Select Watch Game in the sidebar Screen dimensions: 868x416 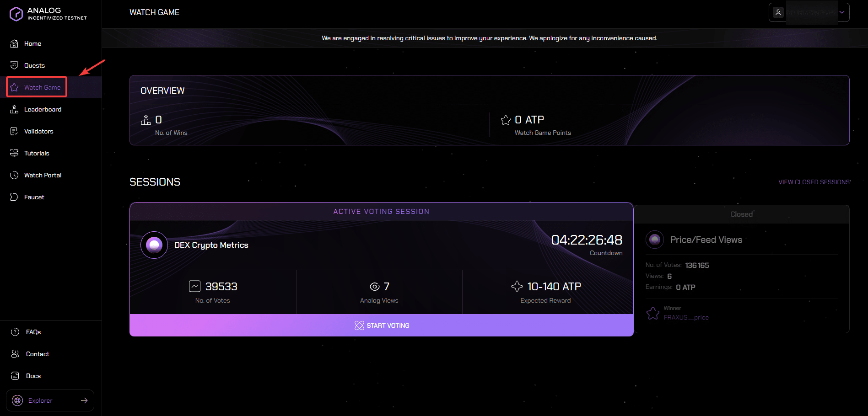click(x=37, y=87)
